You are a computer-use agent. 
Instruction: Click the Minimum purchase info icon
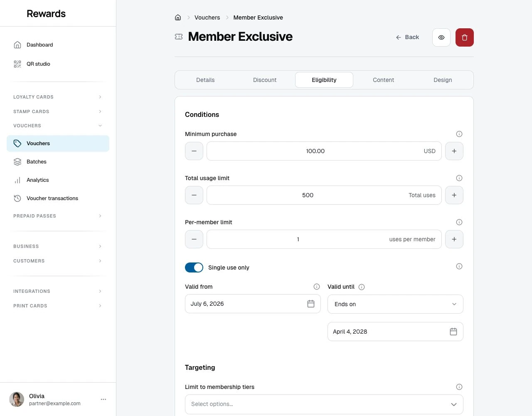459,134
